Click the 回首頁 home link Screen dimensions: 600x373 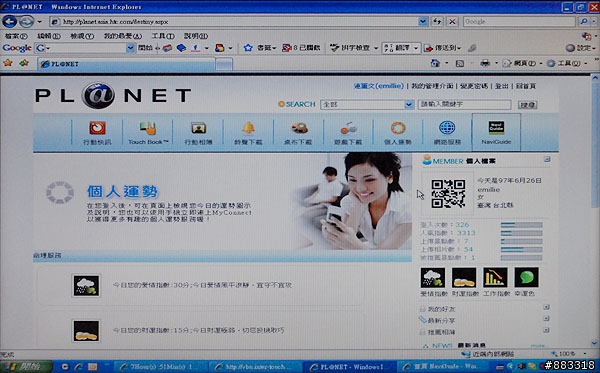tap(526, 86)
